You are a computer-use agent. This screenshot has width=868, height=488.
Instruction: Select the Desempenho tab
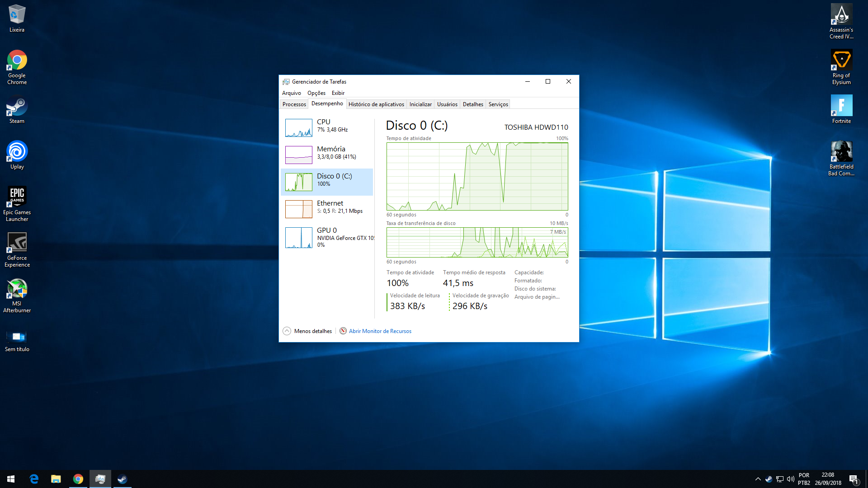(327, 104)
